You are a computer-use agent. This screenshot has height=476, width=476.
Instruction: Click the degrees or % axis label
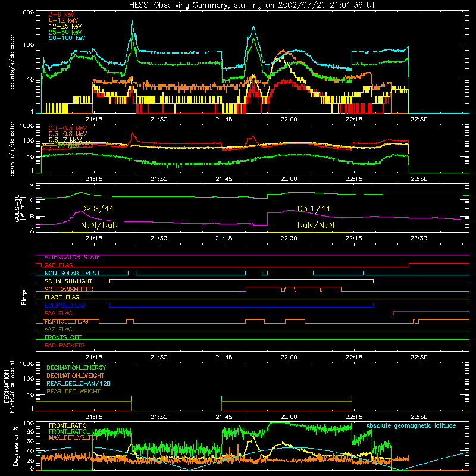[x=15, y=446]
